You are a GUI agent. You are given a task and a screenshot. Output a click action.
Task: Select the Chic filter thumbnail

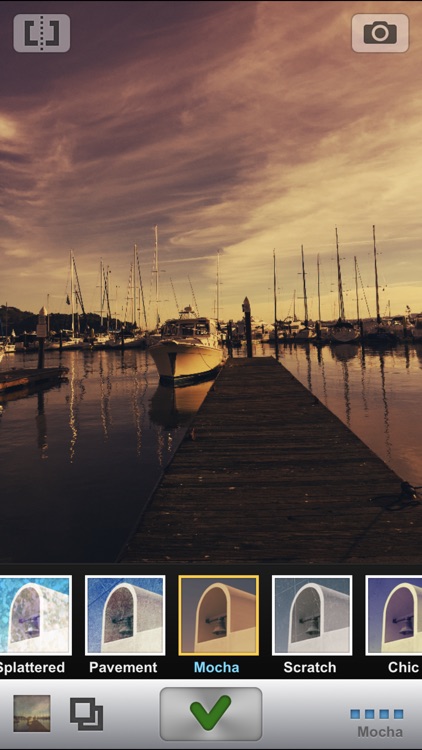(x=394, y=615)
